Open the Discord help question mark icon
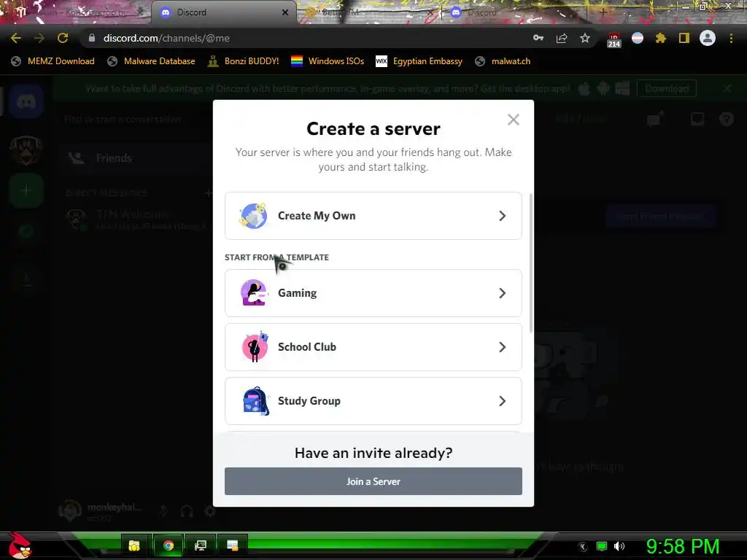The image size is (747, 560). tap(727, 119)
